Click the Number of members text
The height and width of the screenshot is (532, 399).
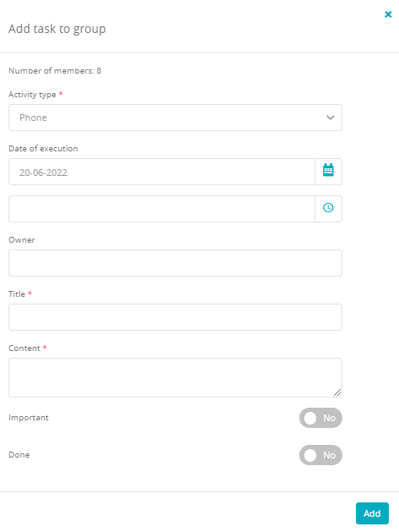55,70
